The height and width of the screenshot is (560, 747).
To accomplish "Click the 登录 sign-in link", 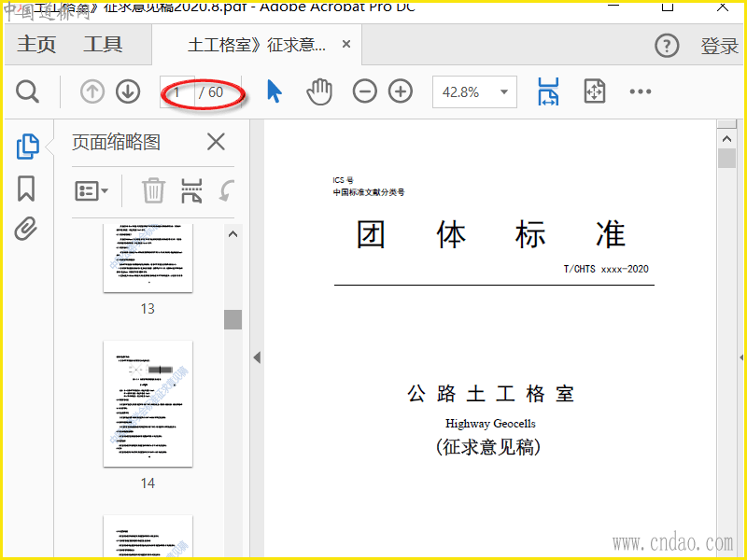I will (719, 46).
